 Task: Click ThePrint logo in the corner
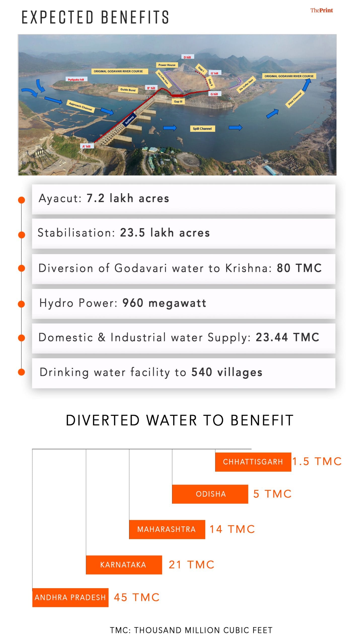click(x=321, y=10)
